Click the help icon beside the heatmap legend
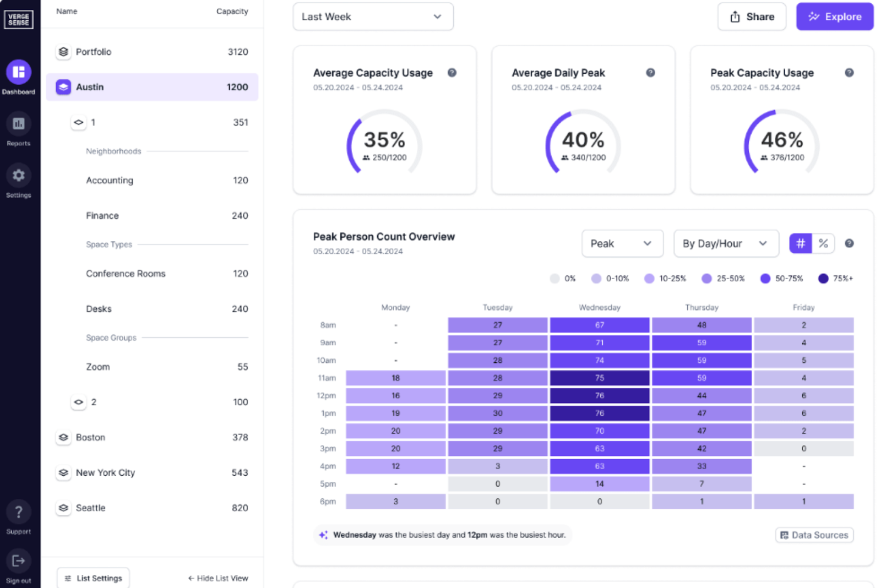The image size is (881, 588). (x=849, y=243)
